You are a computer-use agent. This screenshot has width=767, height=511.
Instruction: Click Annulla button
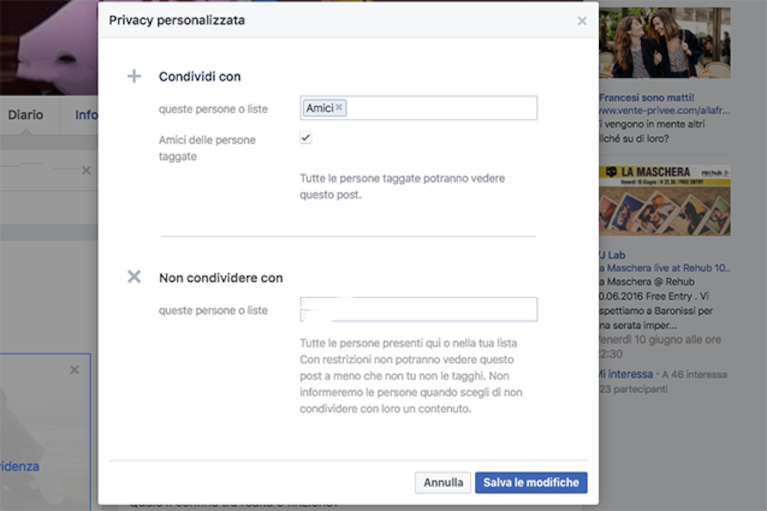(x=443, y=483)
